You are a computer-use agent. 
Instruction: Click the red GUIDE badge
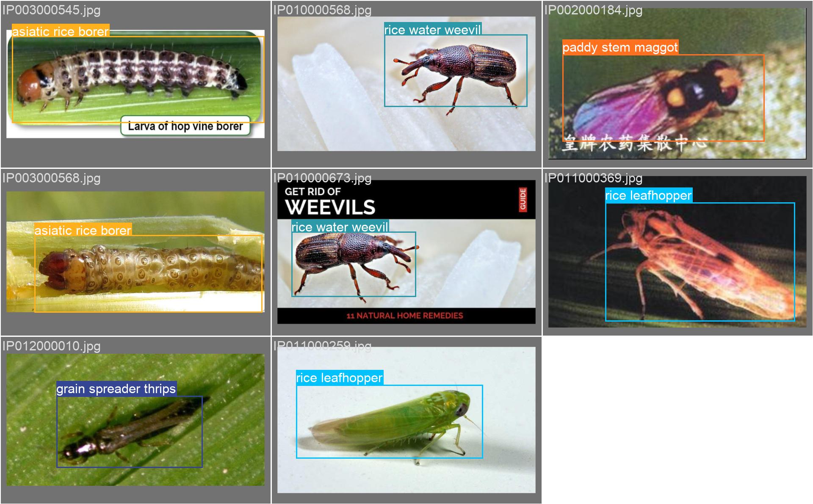click(523, 200)
